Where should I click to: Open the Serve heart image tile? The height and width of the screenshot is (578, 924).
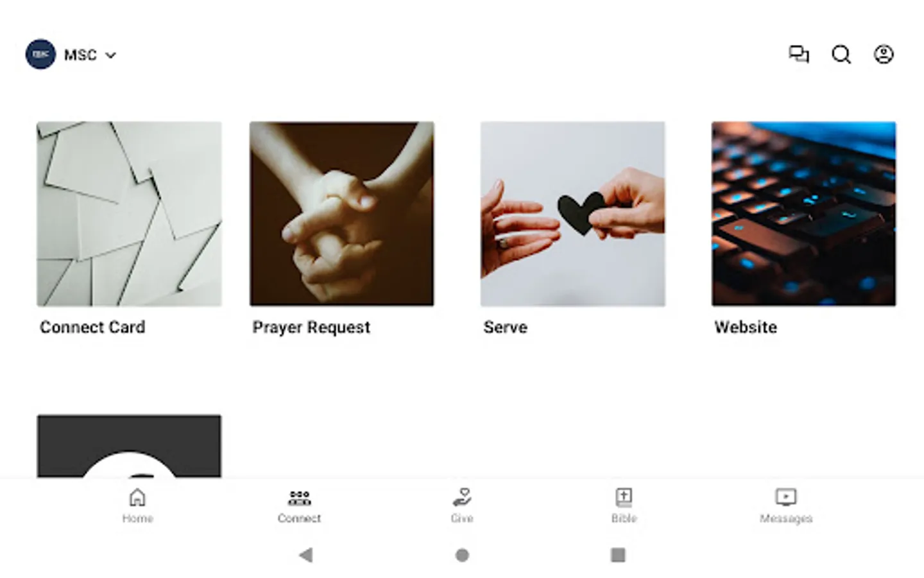[x=573, y=214]
